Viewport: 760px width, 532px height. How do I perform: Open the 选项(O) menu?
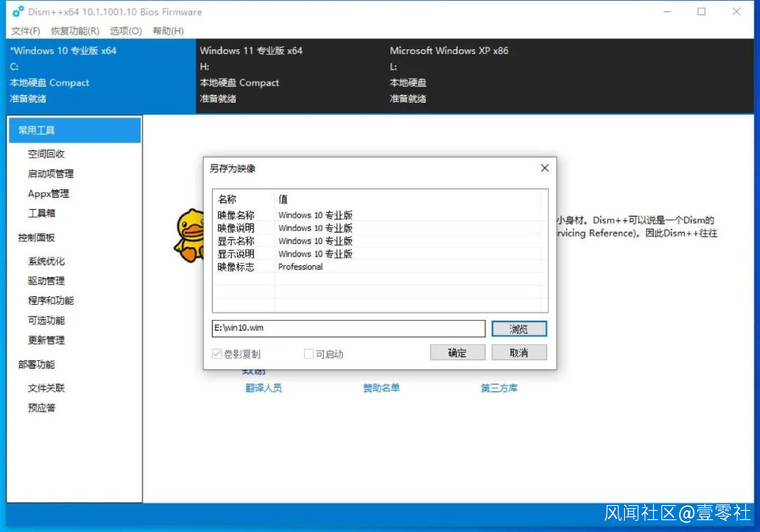click(125, 31)
